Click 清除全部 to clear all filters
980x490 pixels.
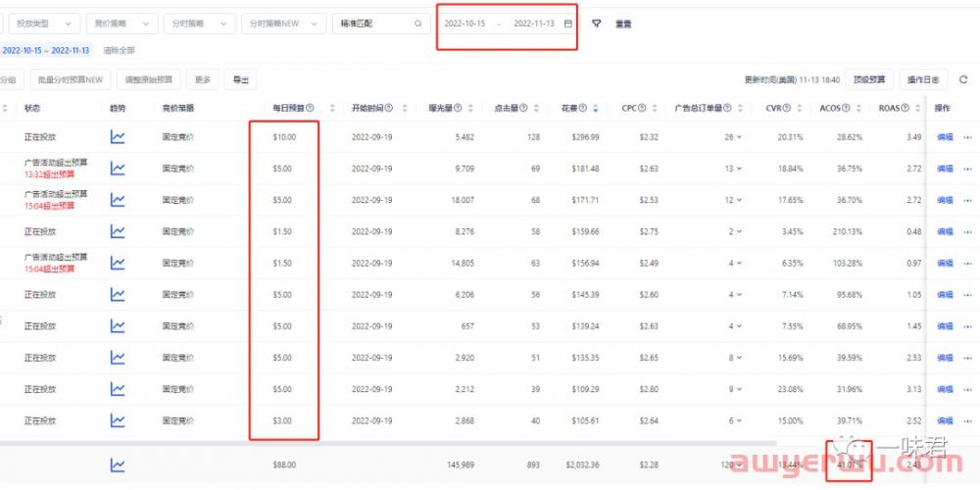[119, 51]
